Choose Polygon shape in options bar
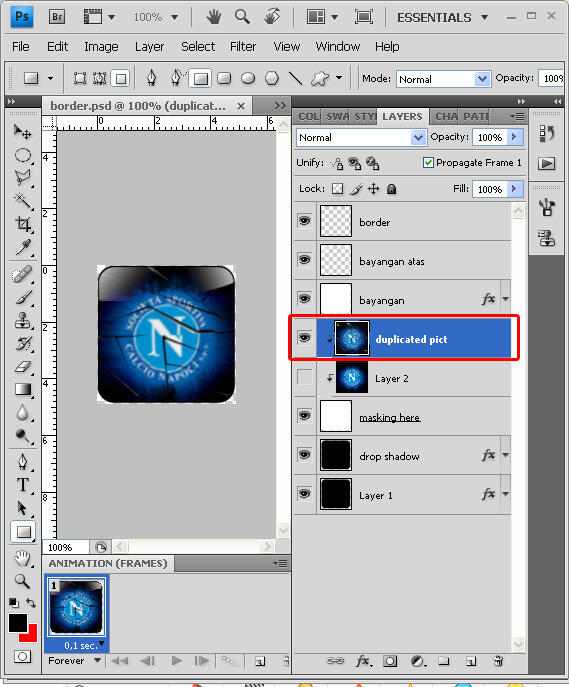569x687 pixels. pyautogui.click(x=272, y=78)
